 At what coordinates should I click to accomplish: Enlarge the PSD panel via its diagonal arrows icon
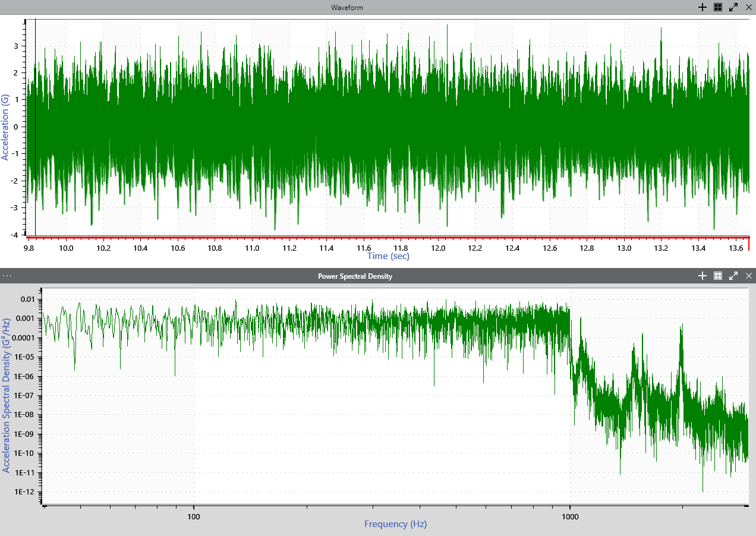pyautogui.click(x=733, y=276)
